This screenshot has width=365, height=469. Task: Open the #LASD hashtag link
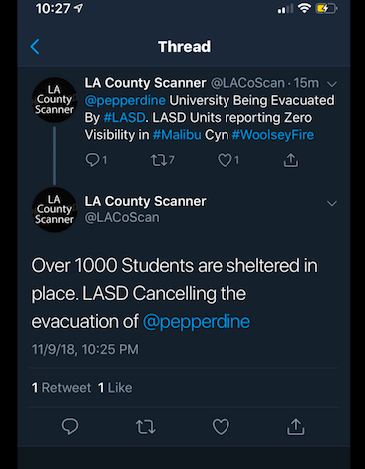tap(124, 118)
